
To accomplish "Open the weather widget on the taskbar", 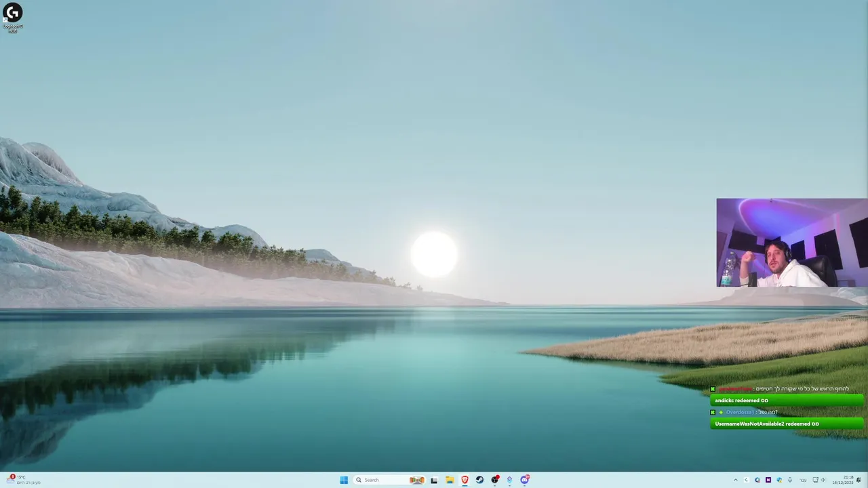I will [22, 480].
